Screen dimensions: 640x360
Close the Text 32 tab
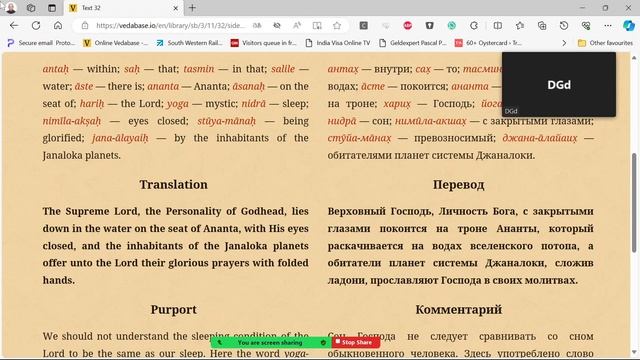click(176, 8)
